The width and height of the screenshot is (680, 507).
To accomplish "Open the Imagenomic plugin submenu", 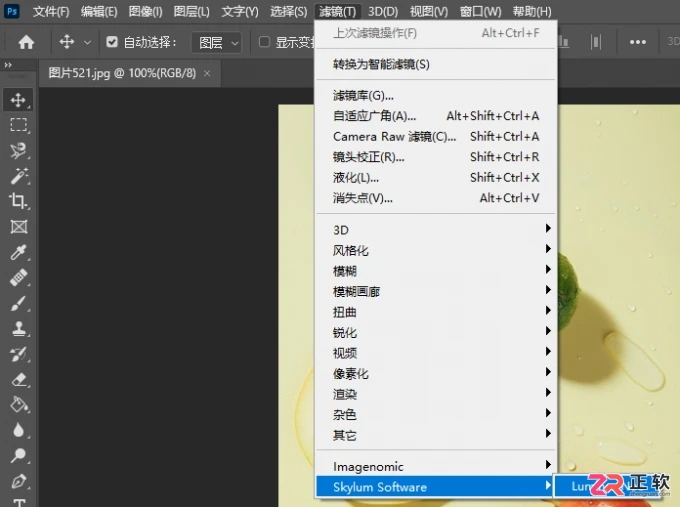I will (x=436, y=466).
